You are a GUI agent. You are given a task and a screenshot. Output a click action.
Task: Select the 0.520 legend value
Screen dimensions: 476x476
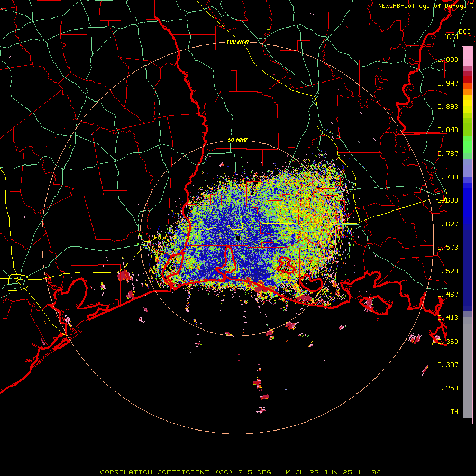pos(448,271)
